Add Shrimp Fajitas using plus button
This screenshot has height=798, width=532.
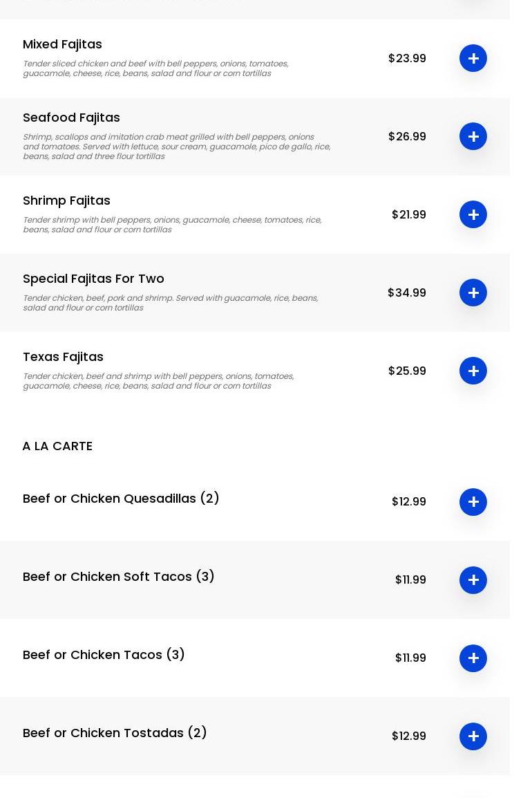[x=473, y=214]
